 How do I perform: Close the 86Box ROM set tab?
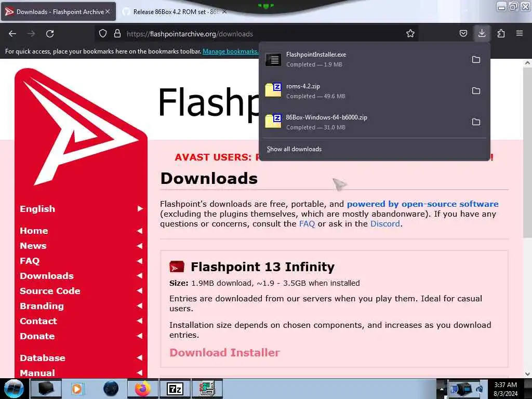coord(224,12)
